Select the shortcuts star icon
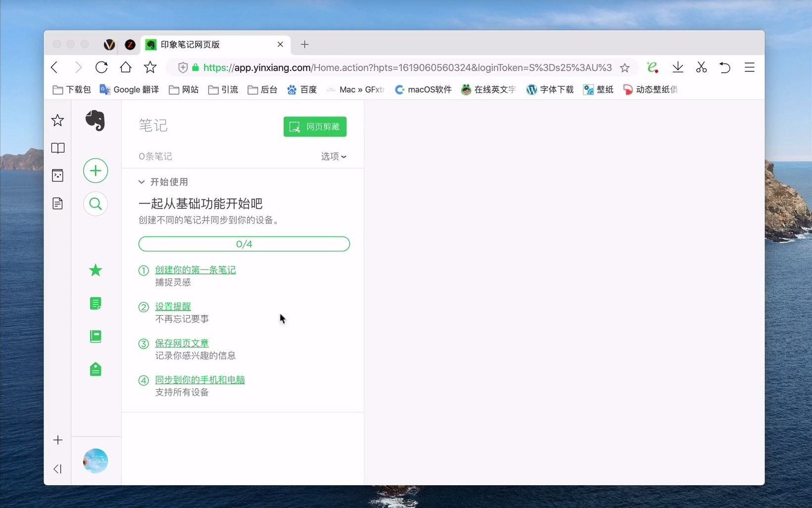The width and height of the screenshot is (812, 508). point(95,270)
